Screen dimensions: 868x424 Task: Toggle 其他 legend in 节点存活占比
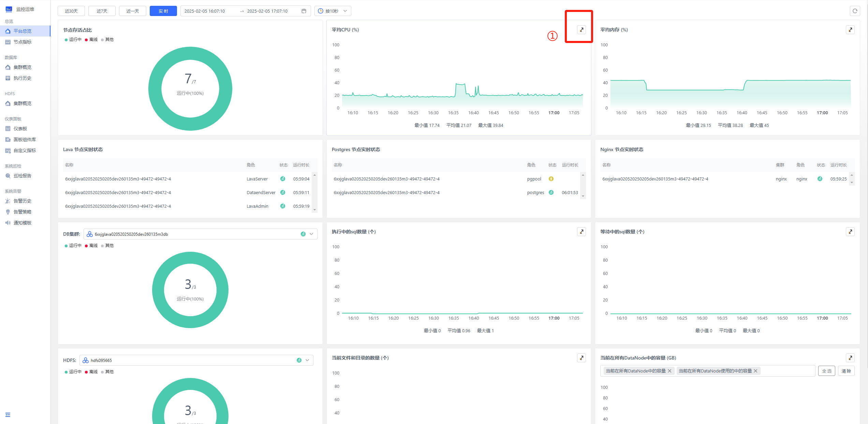(x=107, y=40)
